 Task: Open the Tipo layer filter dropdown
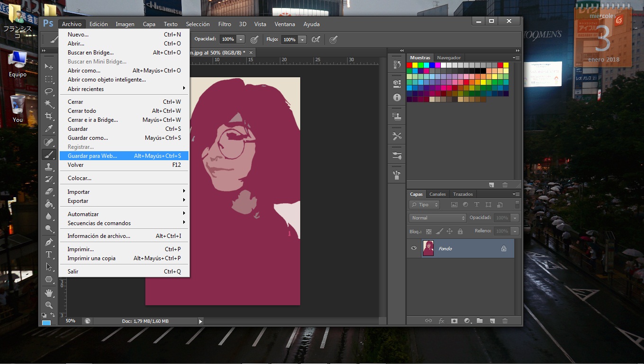[x=425, y=205]
